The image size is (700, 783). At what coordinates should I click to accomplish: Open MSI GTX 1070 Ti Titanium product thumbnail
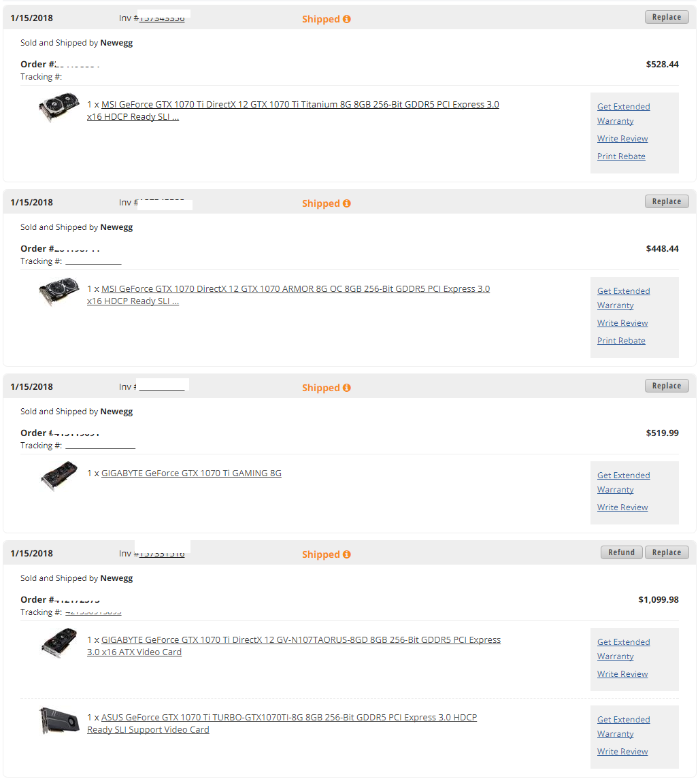click(59, 107)
